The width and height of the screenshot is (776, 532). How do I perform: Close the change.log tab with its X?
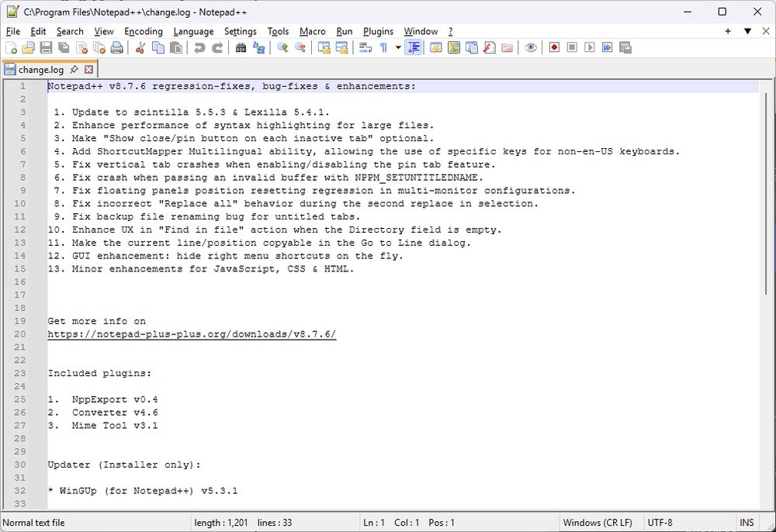tap(88, 69)
